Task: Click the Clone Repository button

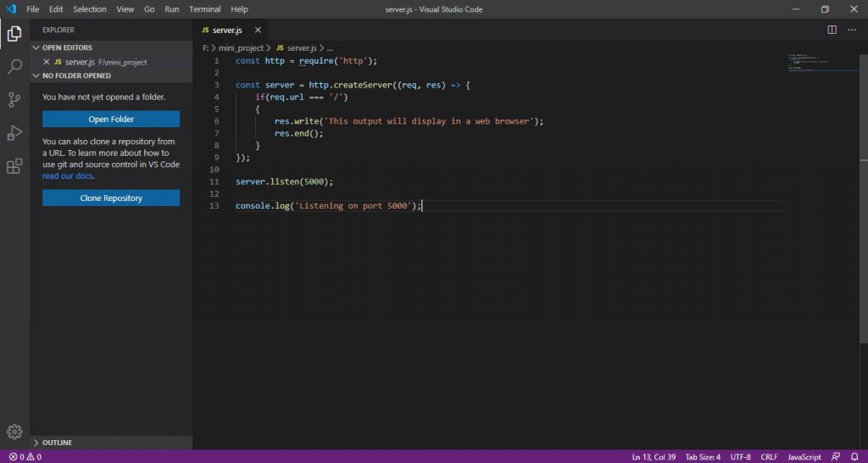Action: tap(111, 198)
